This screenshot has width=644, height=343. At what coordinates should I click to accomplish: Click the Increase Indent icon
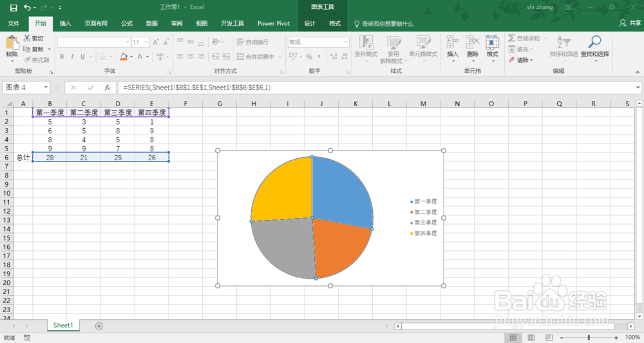pos(226,57)
